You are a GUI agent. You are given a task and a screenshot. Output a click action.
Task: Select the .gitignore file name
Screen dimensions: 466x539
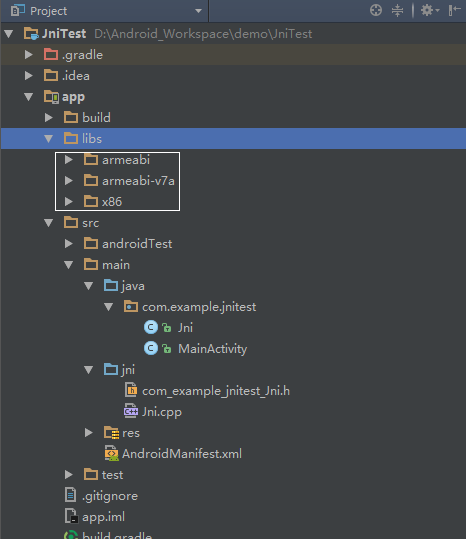110,496
